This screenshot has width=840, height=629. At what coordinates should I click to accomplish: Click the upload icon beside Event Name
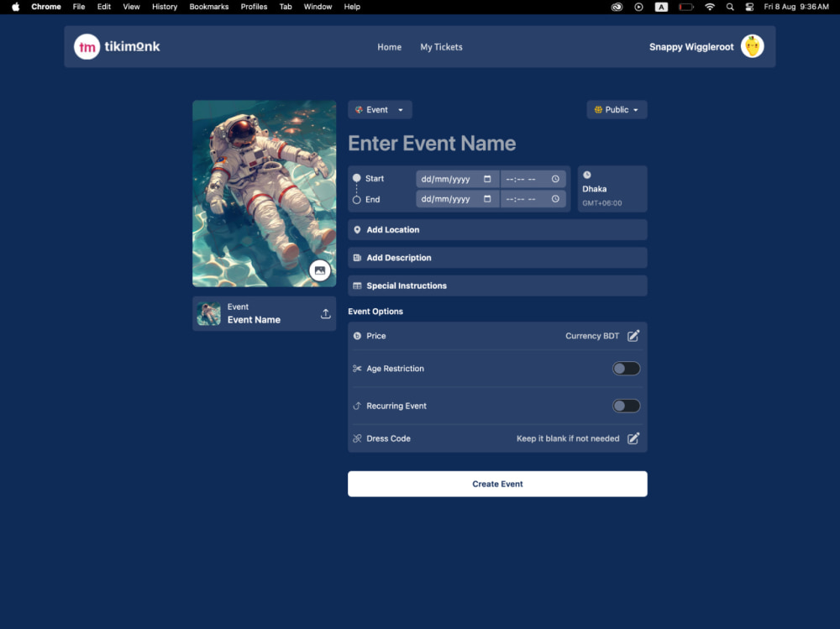tap(326, 314)
